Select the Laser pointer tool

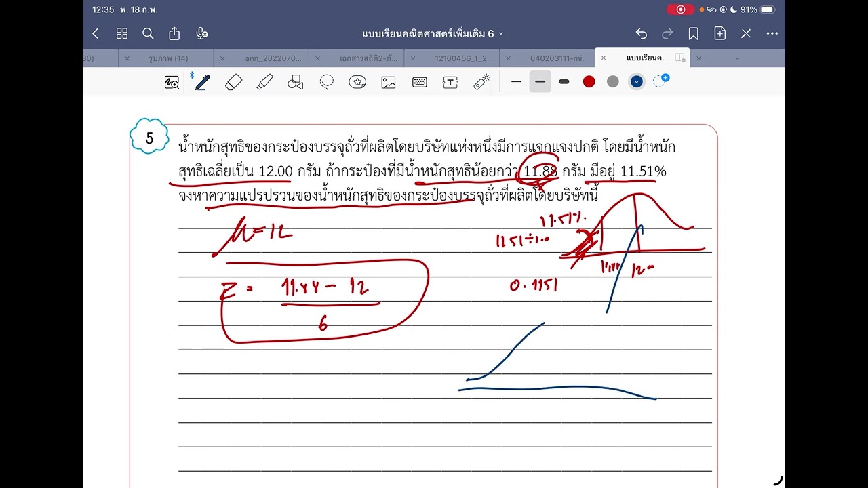(x=481, y=82)
